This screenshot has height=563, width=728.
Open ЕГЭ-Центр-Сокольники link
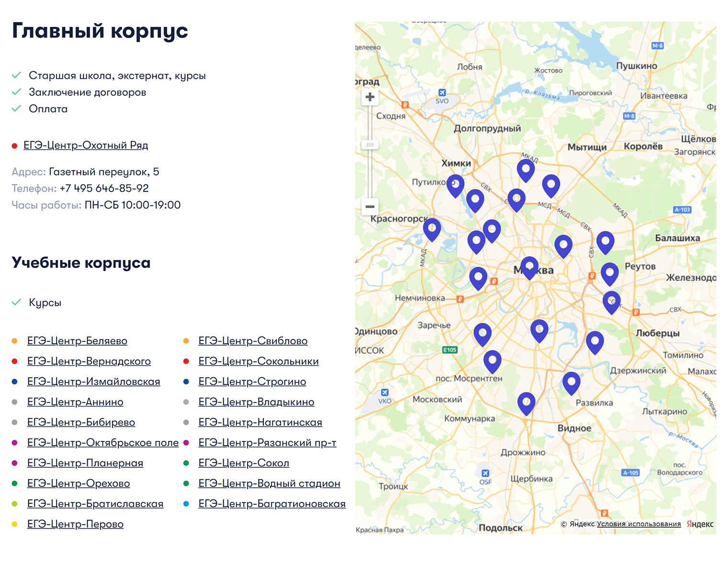(259, 361)
